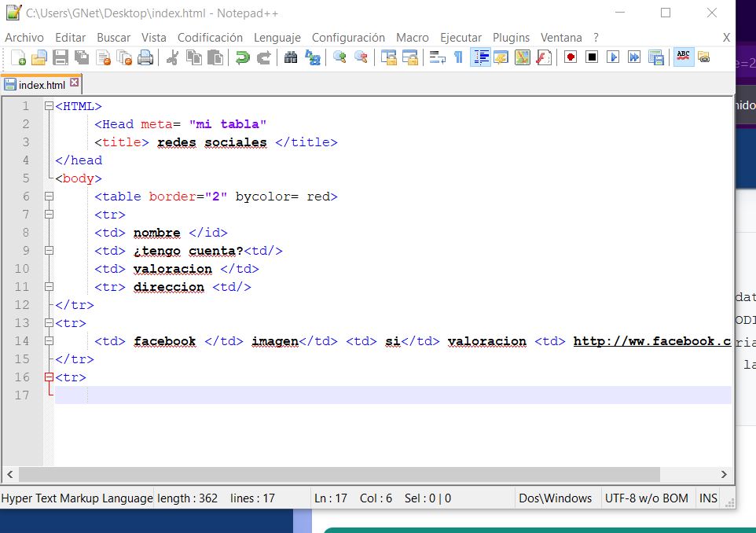Toggle the indent guide button
This screenshot has height=533, width=756.
point(480,57)
